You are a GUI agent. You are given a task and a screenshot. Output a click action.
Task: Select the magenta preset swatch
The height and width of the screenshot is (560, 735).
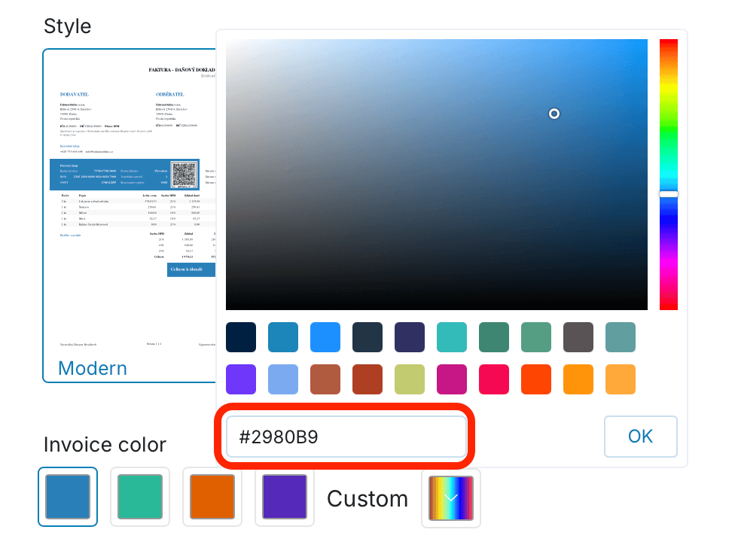pyautogui.click(x=452, y=379)
